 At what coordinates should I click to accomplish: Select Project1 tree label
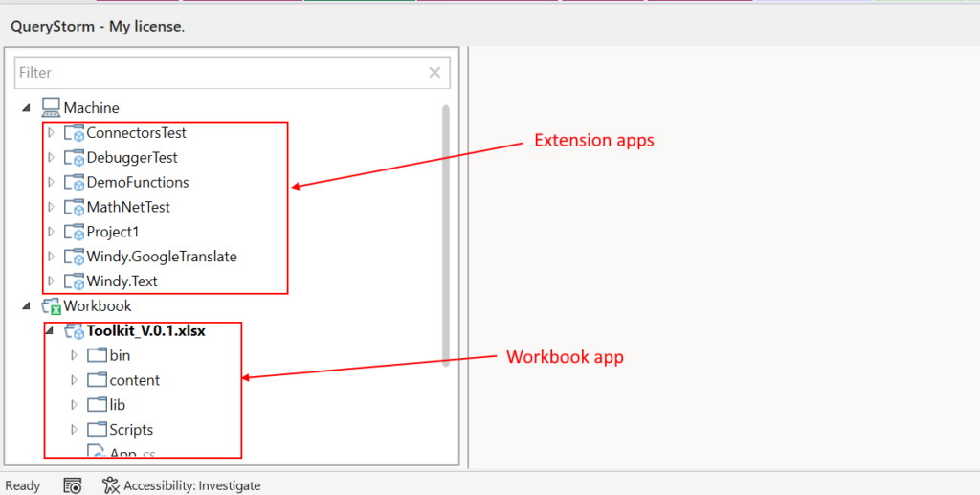[x=113, y=232]
